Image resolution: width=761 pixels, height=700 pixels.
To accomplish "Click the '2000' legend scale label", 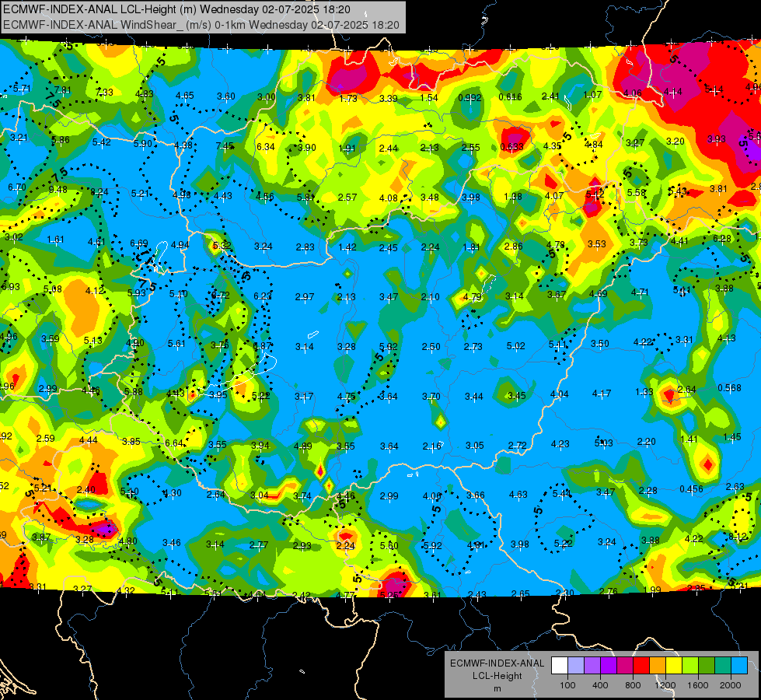I will pos(731,685).
